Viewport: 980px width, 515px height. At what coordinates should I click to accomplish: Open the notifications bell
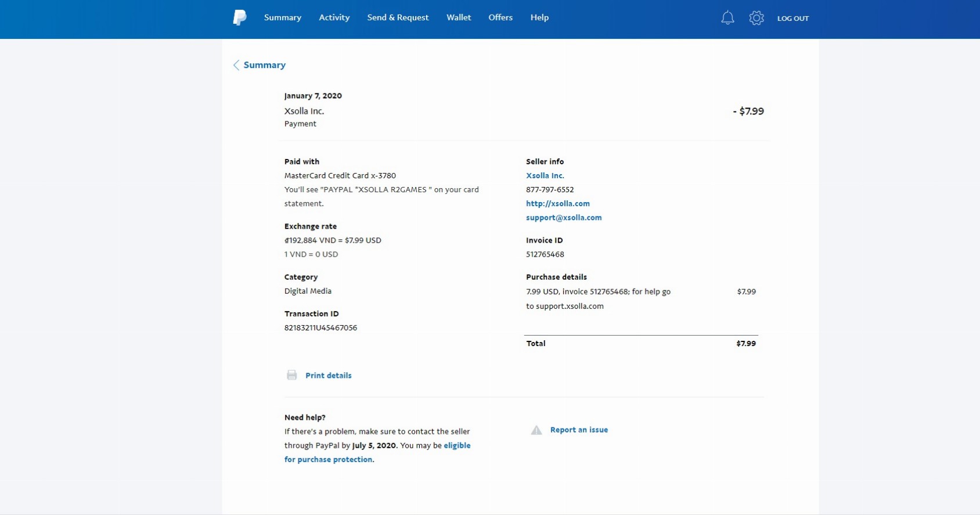(727, 18)
